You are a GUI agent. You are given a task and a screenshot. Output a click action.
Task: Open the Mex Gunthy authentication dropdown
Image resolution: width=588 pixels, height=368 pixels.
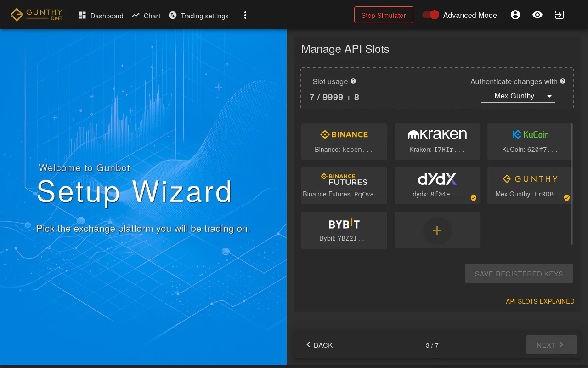tap(518, 96)
